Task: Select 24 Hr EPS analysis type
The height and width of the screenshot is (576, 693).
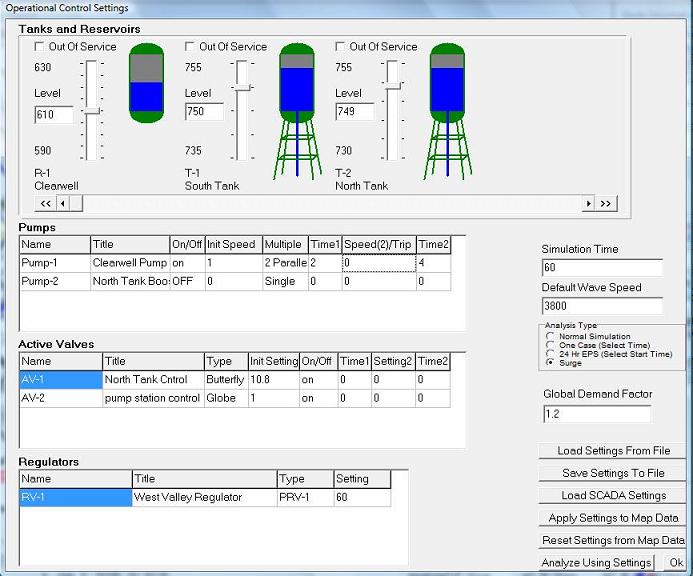Action: point(550,354)
